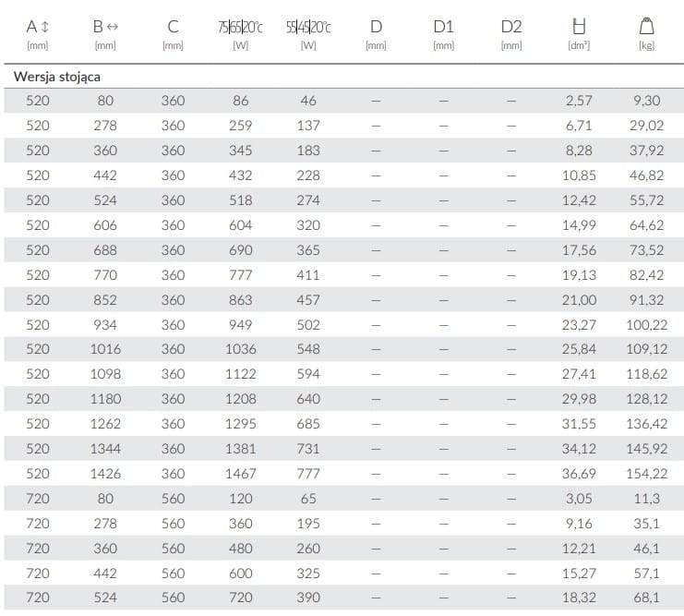Click the 75/65/20°C temperature header
Screen dimensions: 684x616
241,27
